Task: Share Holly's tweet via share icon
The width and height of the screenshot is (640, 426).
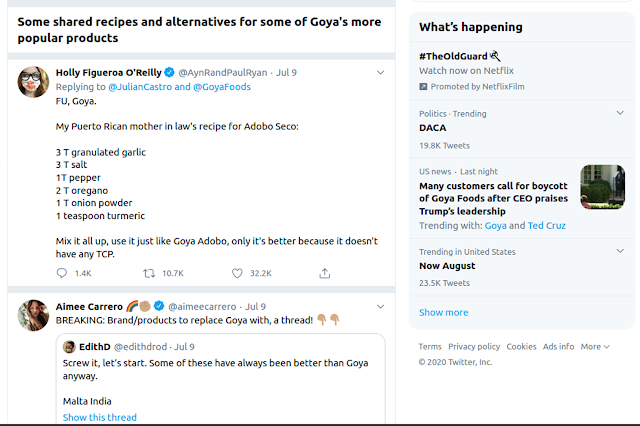Action: (x=325, y=272)
